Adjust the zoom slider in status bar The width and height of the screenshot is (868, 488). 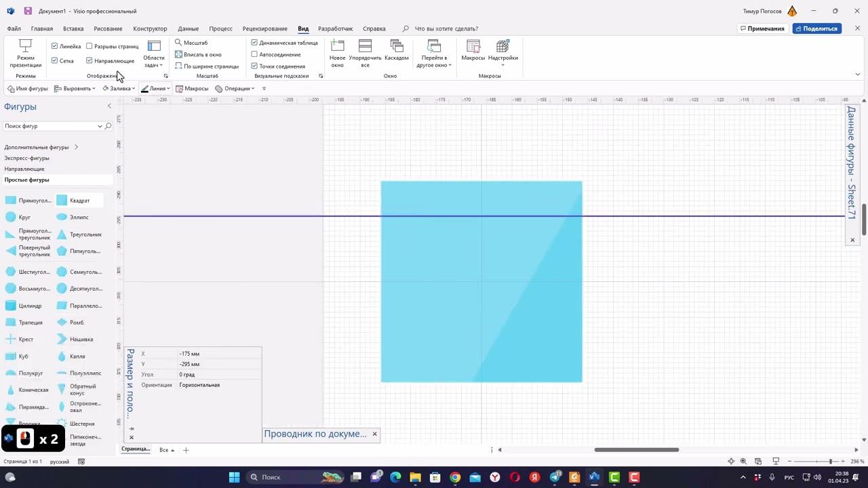click(830, 462)
